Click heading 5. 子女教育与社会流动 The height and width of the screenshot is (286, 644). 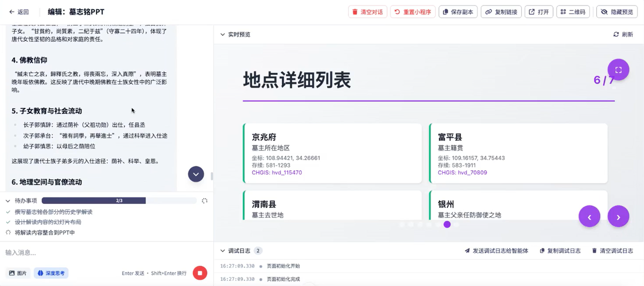pos(47,111)
